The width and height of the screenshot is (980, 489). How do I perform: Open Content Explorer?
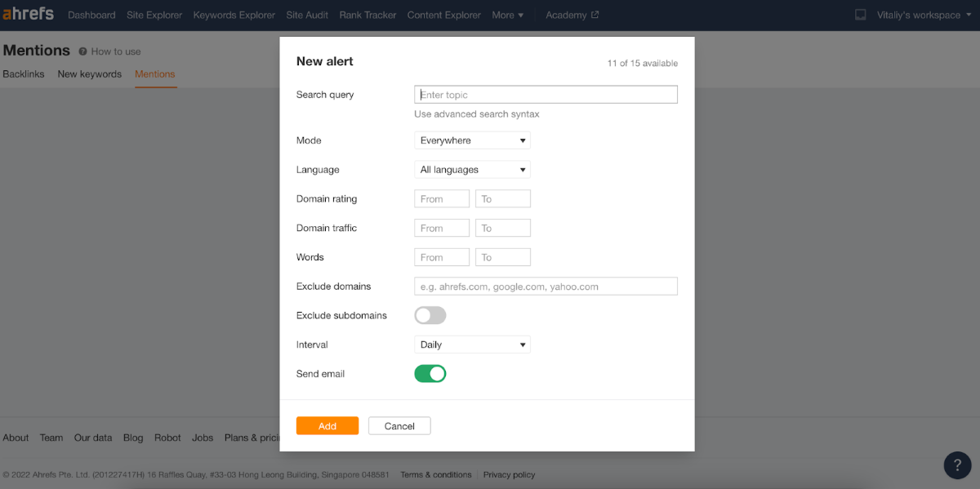pyautogui.click(x=444, y=15)
